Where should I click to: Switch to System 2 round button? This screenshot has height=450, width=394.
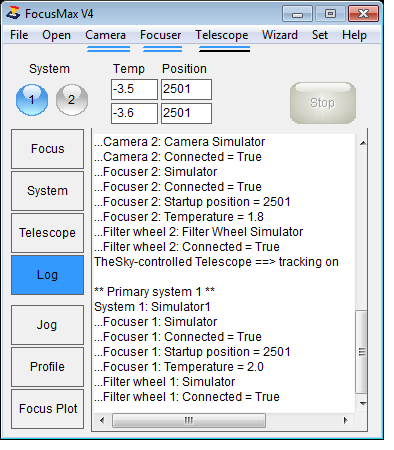(72, 100)
